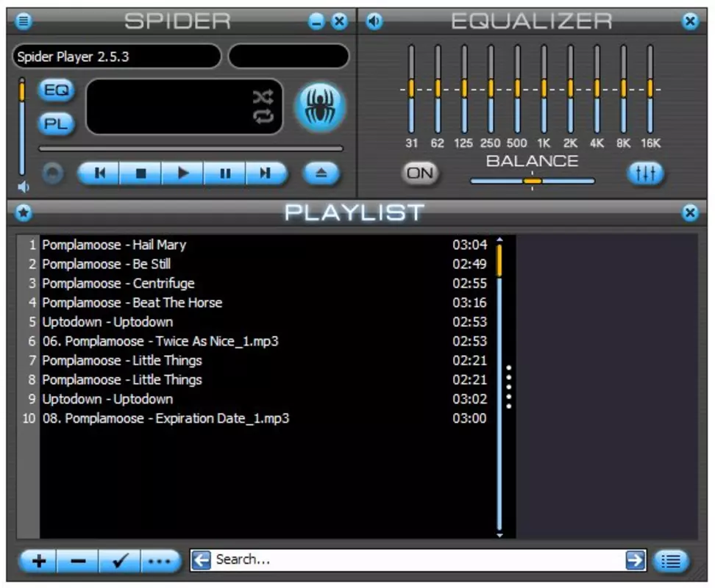Screen dimensions: 715x588
Task: Adjust the 62 Hz equalizer band
Action: [438, 89]
